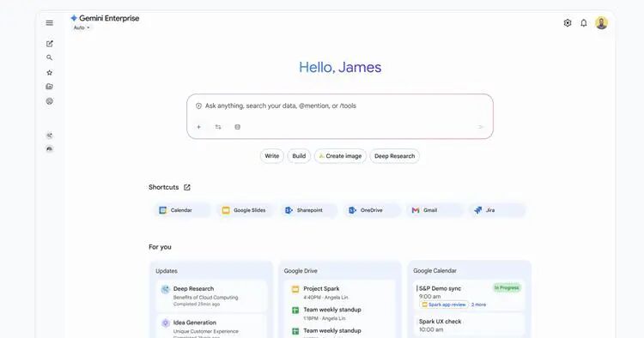The image size is (644, 338).
Task: Expand the Auto model dropdown
Action: (82, 28)
